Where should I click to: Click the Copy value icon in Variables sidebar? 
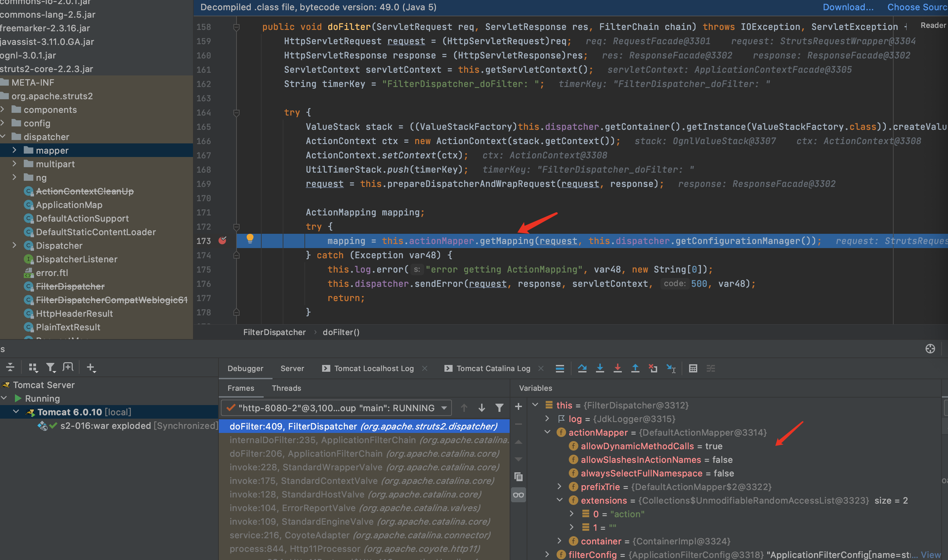point(518,477)
